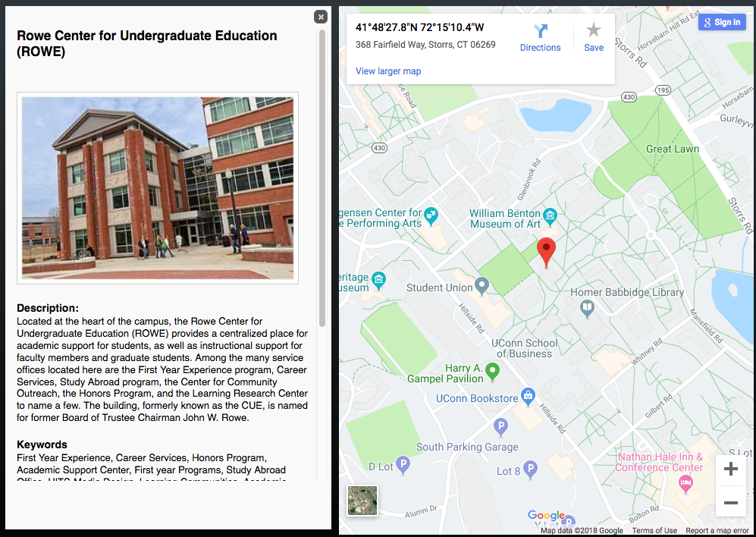Open the View larger map link

(388, 71)
